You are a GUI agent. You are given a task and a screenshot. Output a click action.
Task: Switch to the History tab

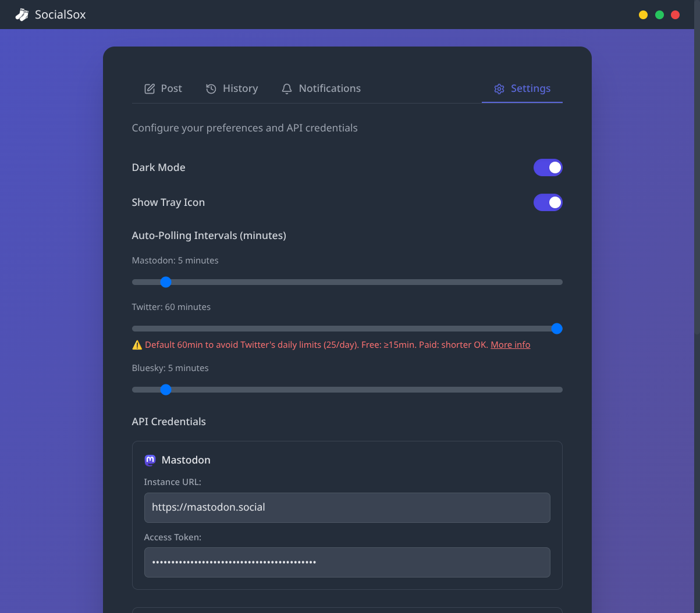[x=232, y=88]
